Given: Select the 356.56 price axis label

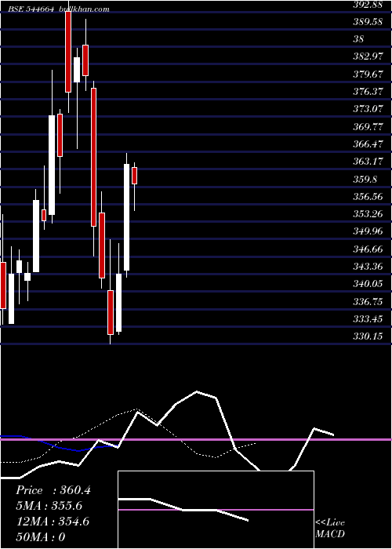Looking at the screenshot, I should (368, 196).
